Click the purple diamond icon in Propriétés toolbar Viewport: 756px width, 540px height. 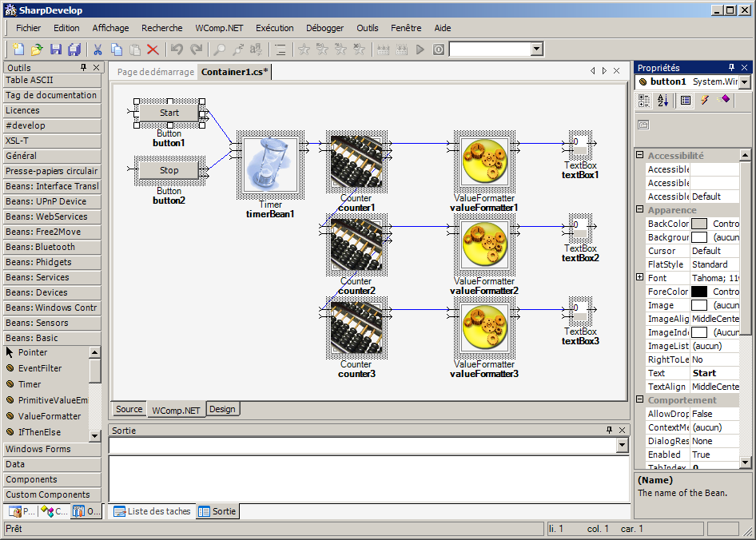click(x=723, y=100)
